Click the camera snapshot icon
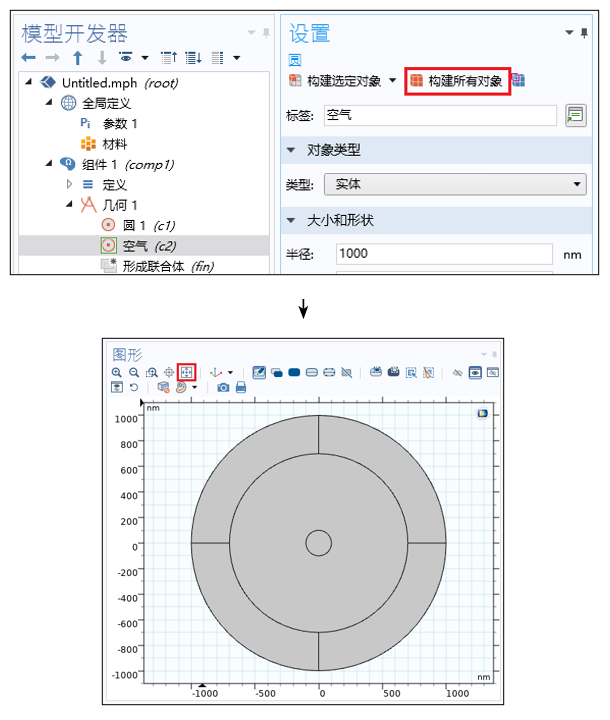Image resolution: width=610 pixels, height=720 pixels. [224, 387]
